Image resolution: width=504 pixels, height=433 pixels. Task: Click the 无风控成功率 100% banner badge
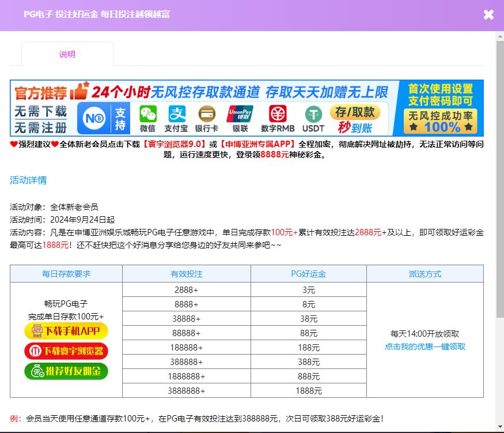[x=441, y=121]
